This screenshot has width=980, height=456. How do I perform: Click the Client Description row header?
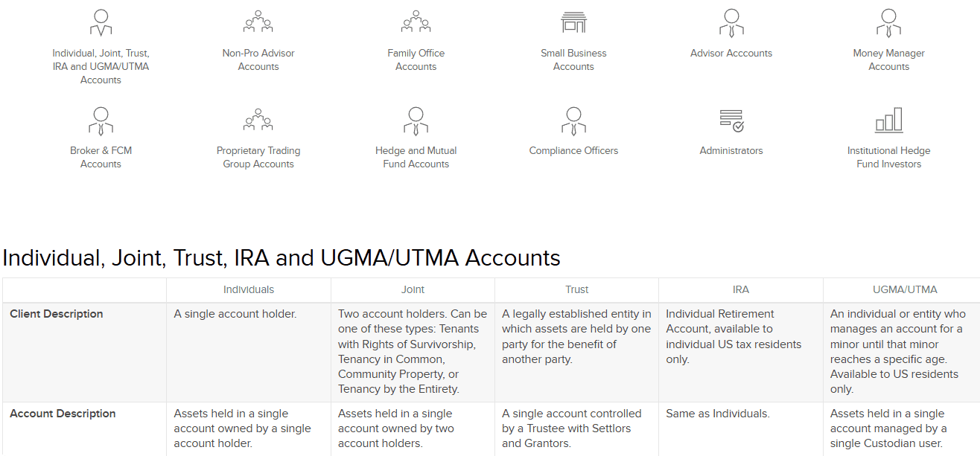pos(56,313)
